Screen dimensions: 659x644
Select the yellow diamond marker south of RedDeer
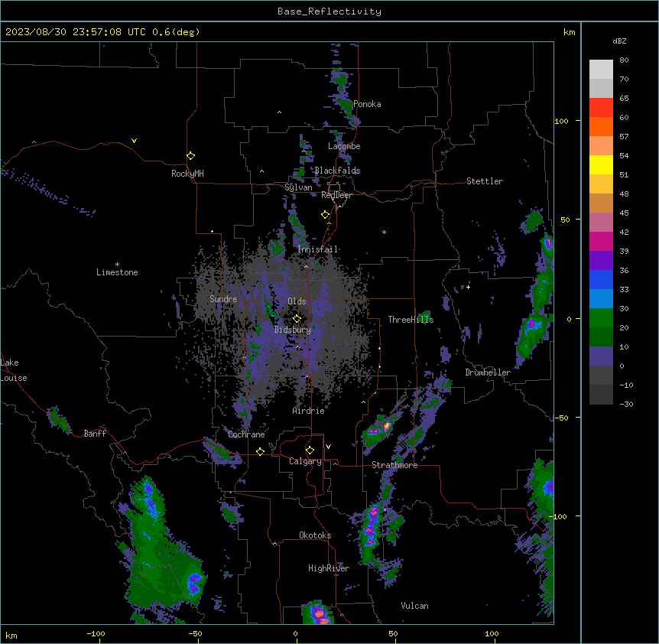click(326, 215)
